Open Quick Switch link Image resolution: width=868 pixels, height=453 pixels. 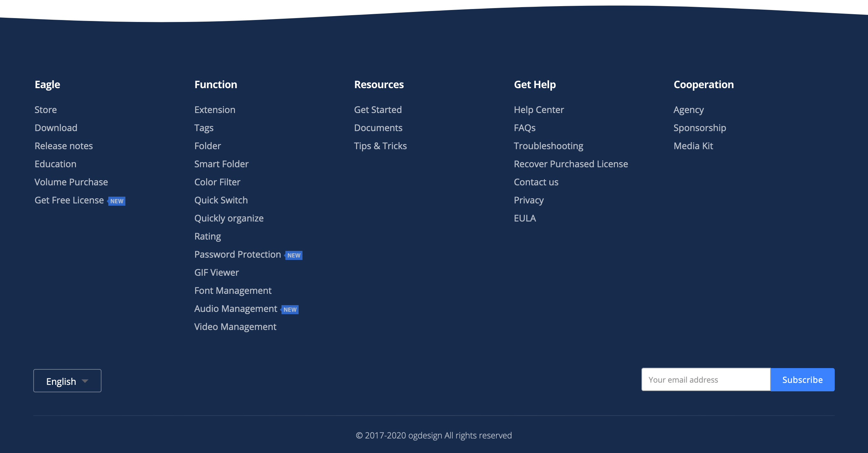[221, 200]
